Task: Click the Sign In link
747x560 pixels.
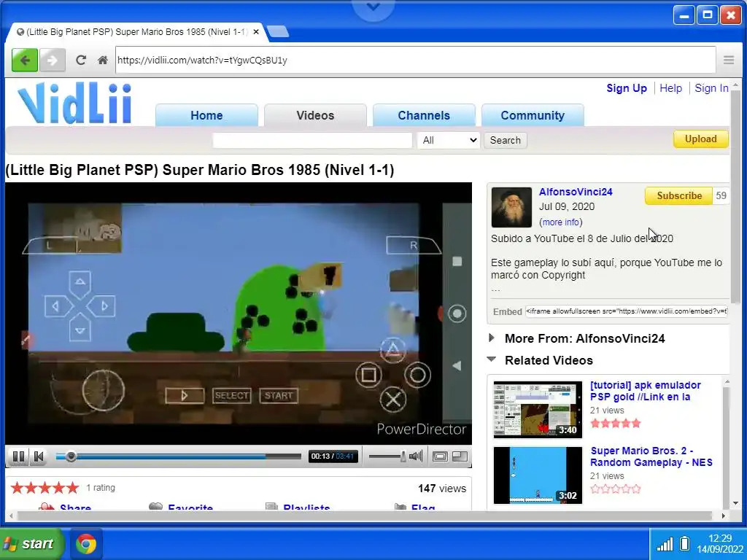Action: 711,88
